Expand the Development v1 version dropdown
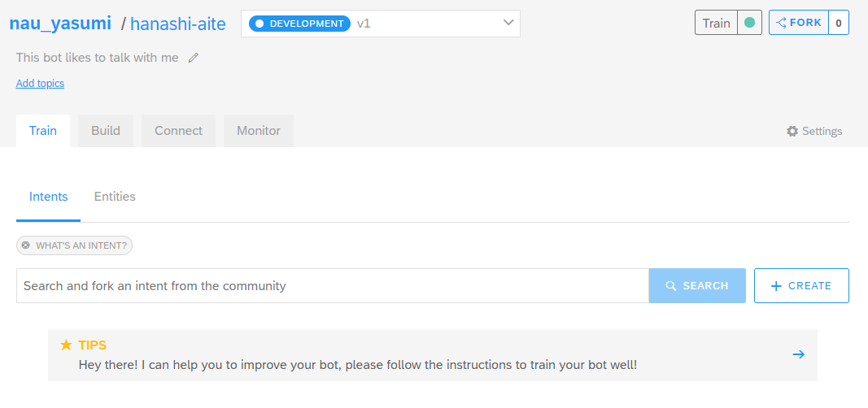Viewport: 868px width, 408px height. pyautogui.click(x=380, y=24)
